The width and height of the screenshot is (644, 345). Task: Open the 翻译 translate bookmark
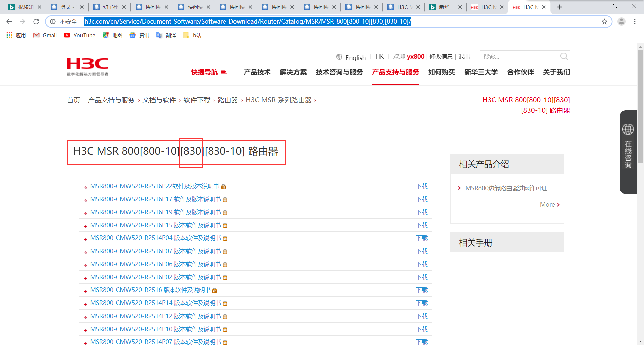[x=166, y=35]
